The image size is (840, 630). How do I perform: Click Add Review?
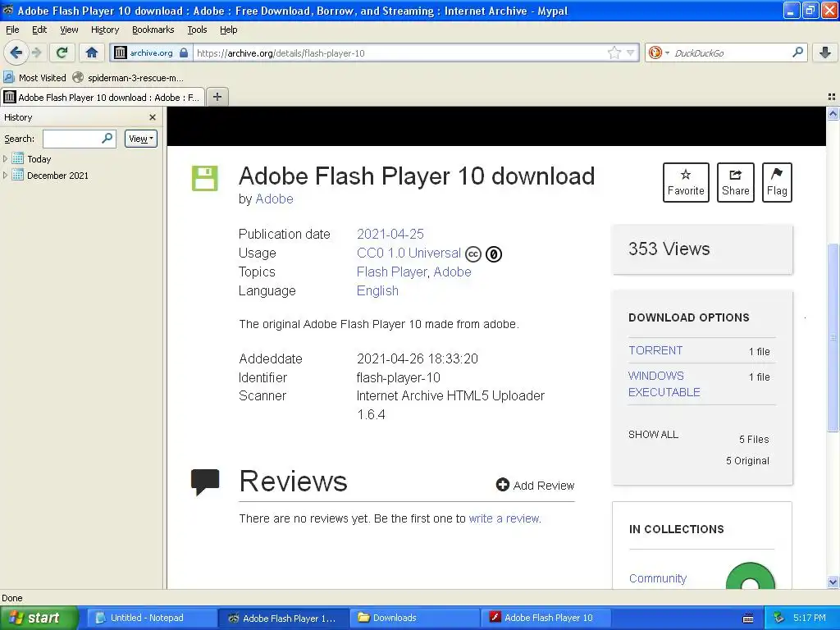pyautogui.click(x=535, y=486)
